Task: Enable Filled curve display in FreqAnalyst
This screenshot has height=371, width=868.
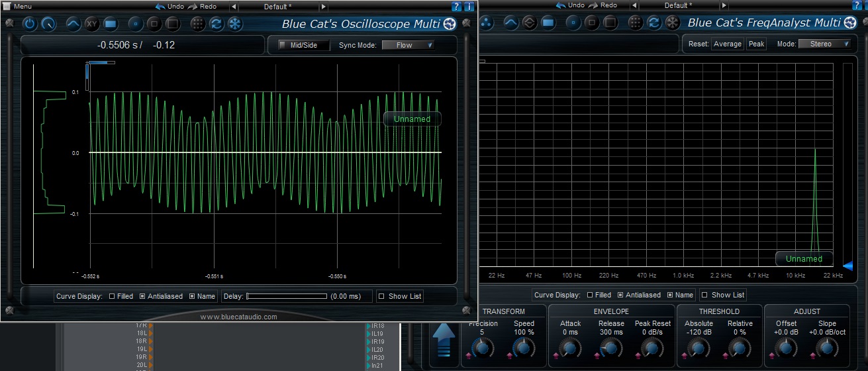Action: click(x=590, y=295)
